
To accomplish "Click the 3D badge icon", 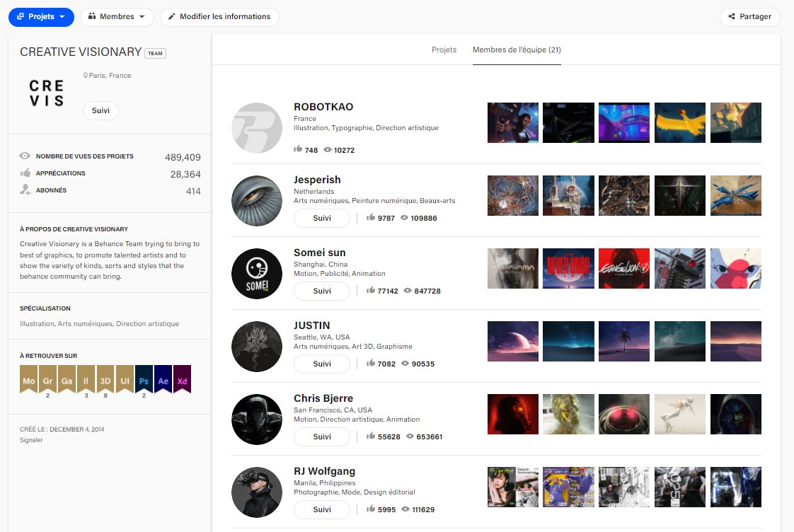I will coord(105,379).
